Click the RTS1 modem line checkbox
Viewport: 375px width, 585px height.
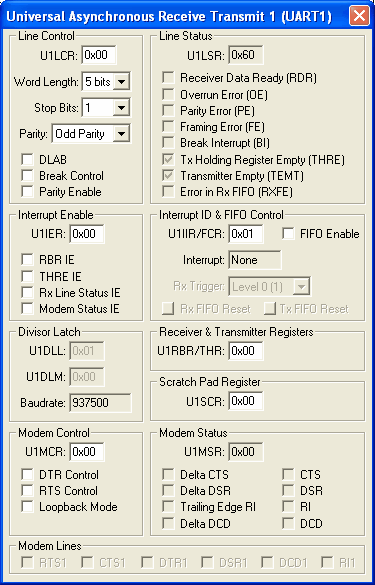click(27, 562)
